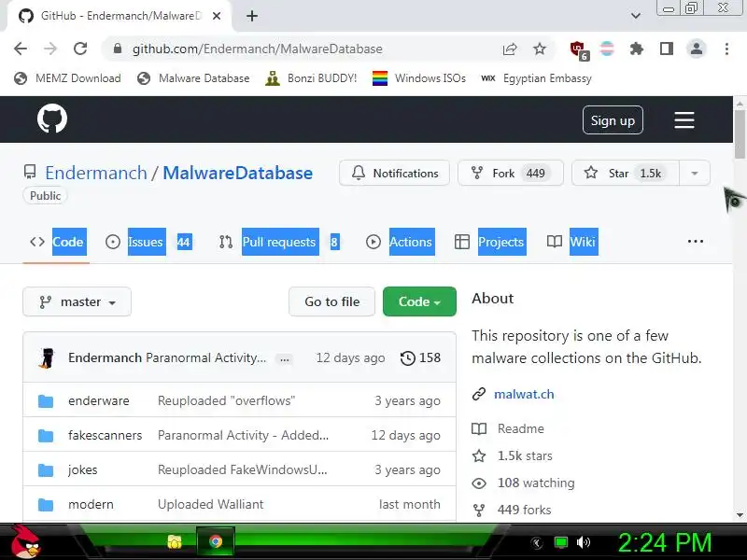
Task: Open the jokes folder icon
Action: (x=46, y=470)
